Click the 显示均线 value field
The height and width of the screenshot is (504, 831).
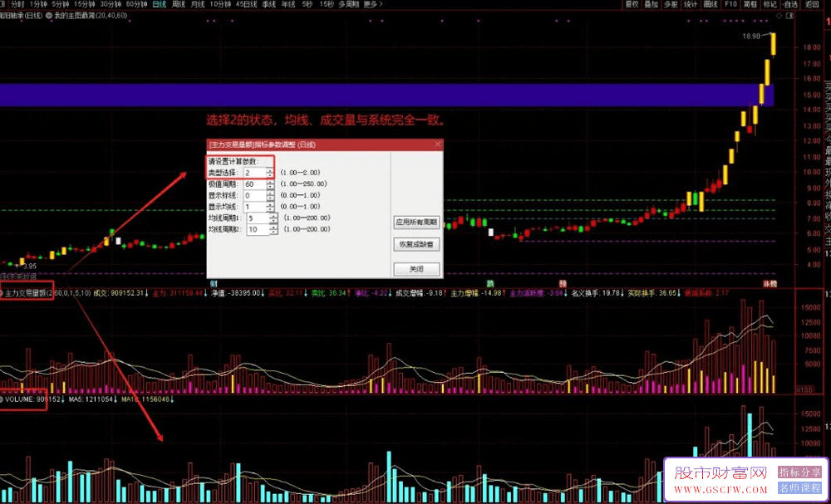pos(255,207)
